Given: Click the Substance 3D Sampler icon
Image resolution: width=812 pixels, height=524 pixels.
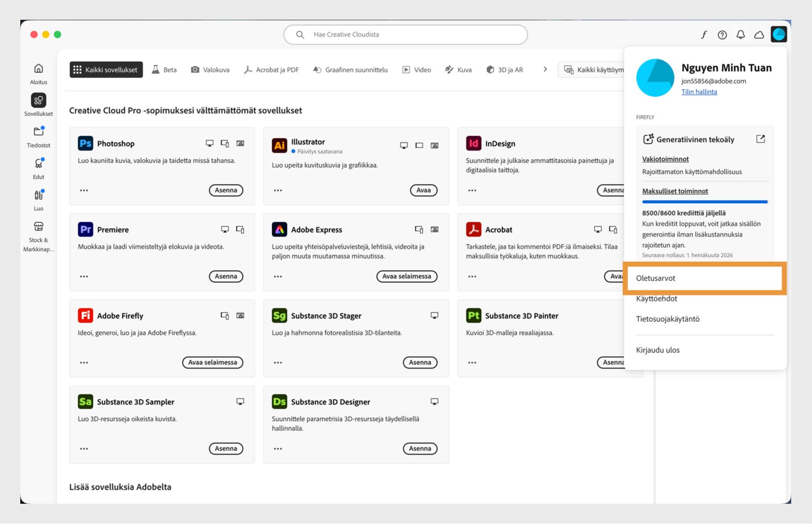Looking at the screenshot, I should [85, 402].
